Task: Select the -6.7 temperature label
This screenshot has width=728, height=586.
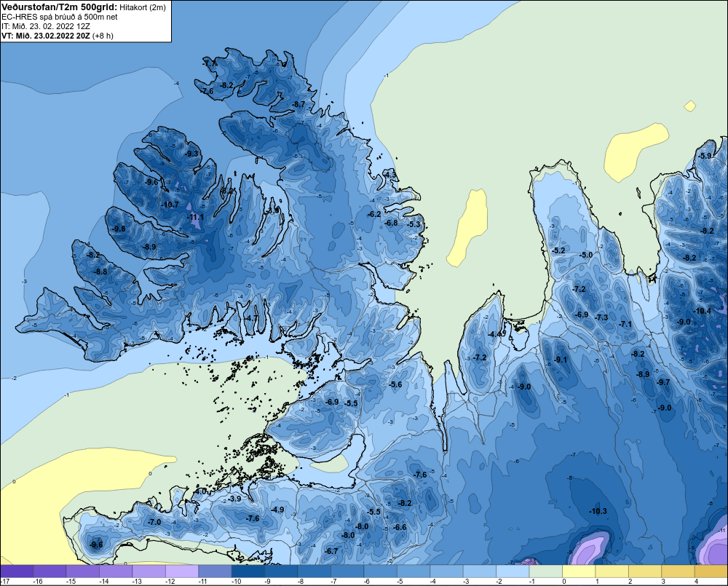Action: click(x=331, y=551)
